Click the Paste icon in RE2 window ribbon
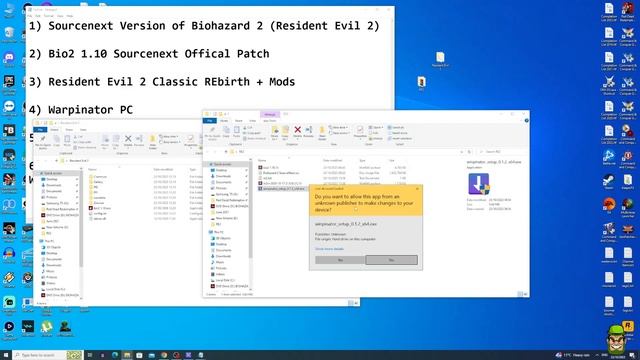This screenshot has height=360, width=640. pyautogui.click(x=237, y=132)
